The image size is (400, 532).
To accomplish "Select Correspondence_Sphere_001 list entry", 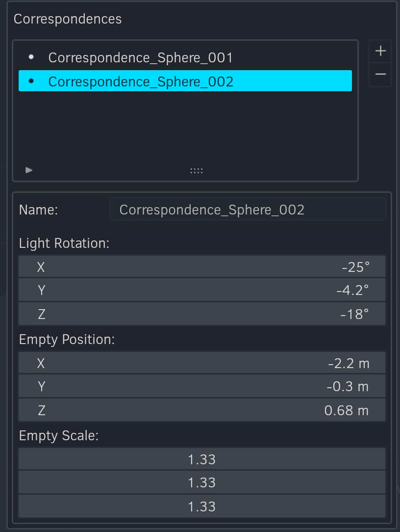I will pyautogui.click(x=185, y=58).
